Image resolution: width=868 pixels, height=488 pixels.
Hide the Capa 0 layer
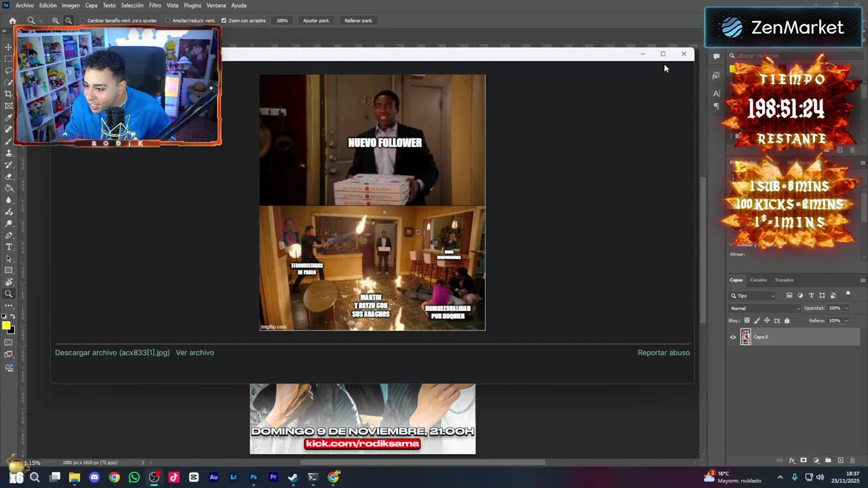tap(732, 337)
